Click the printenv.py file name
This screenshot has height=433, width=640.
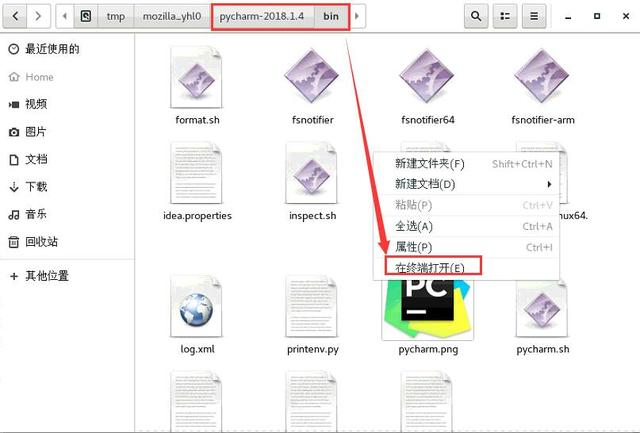pos(313,349)
